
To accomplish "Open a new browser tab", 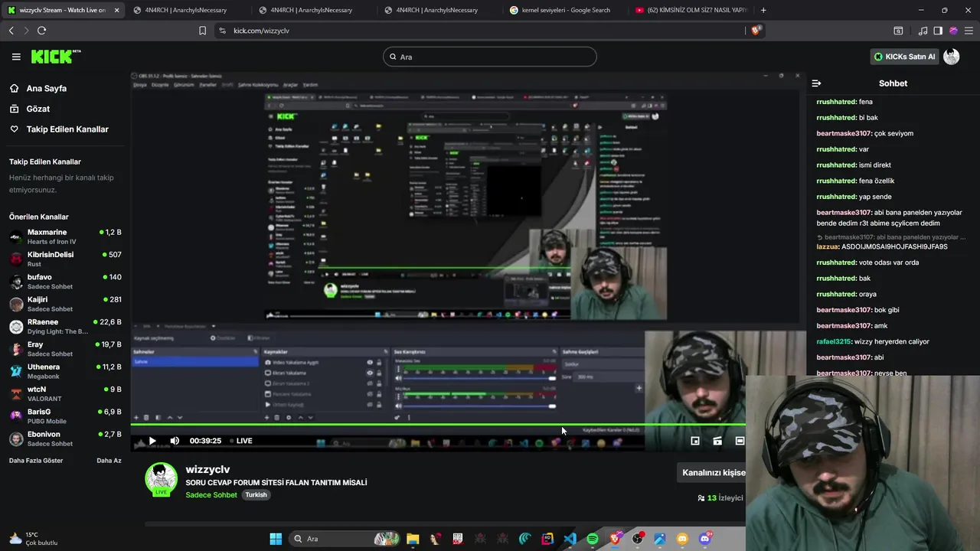I will (x=763, y=10).
